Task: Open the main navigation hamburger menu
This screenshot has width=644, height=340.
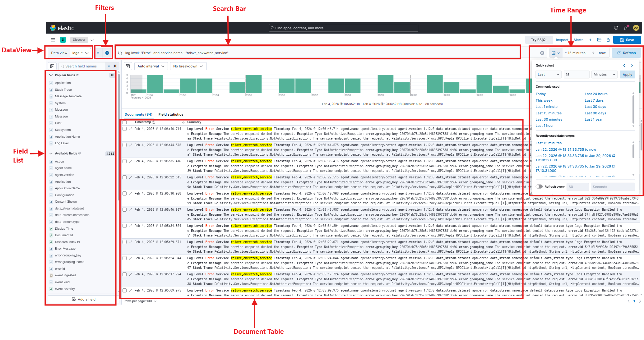Action: (53, 39)
